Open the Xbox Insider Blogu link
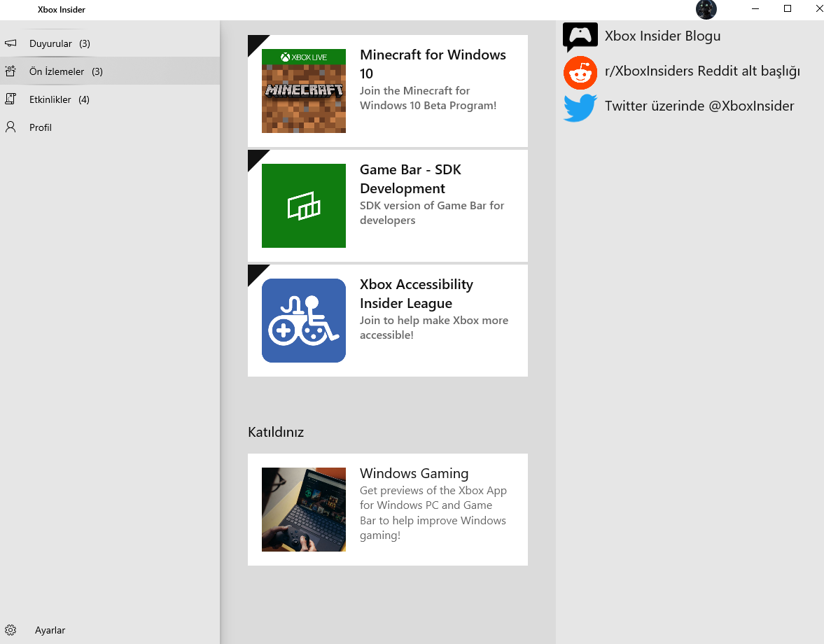Image resolution: width=824 pixels, height=644 pixels. click(662, 36)
